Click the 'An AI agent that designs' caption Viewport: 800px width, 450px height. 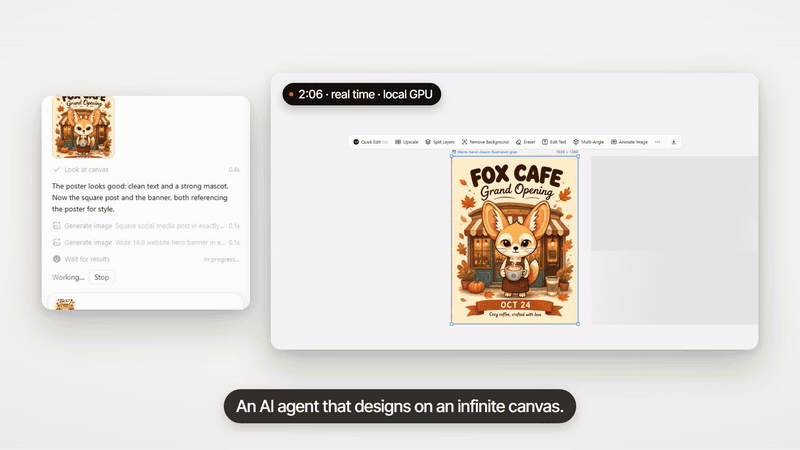click(400, 407)
